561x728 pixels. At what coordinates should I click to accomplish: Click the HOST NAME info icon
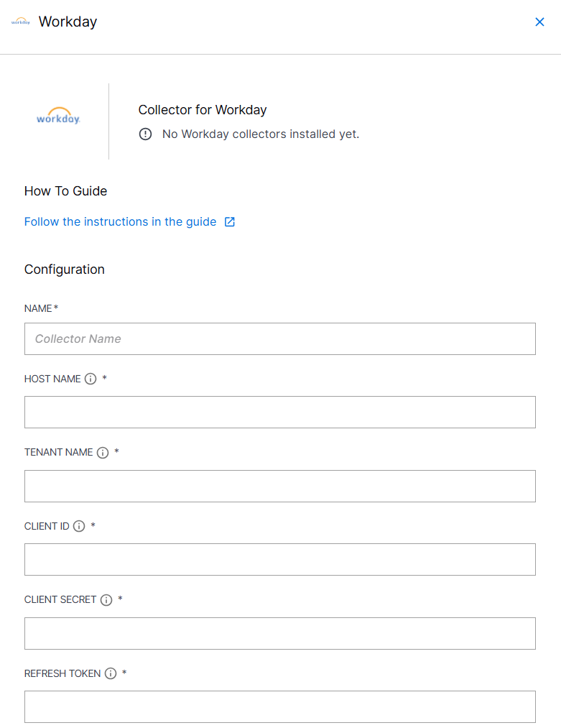click(91, 379)
